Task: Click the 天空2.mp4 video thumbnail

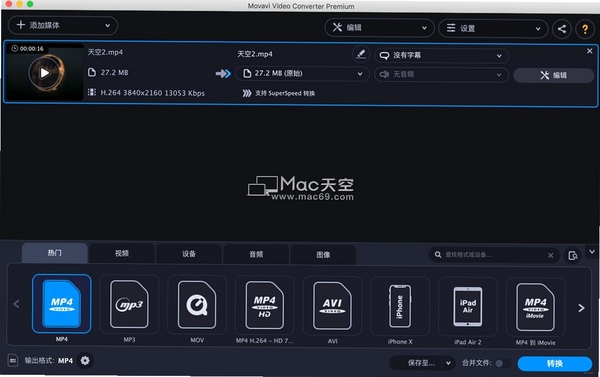Action: tap(44, 72)
